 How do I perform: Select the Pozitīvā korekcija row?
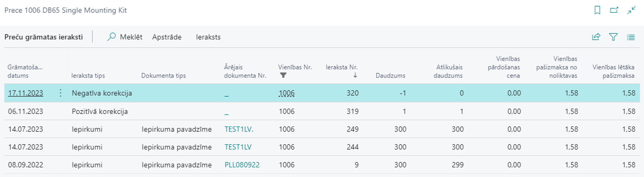point(99,111)
